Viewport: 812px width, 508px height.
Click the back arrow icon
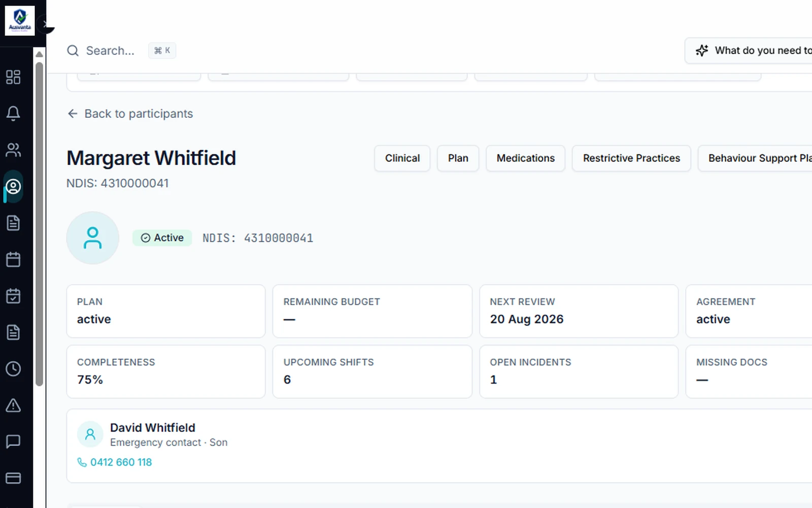point(73,114)
